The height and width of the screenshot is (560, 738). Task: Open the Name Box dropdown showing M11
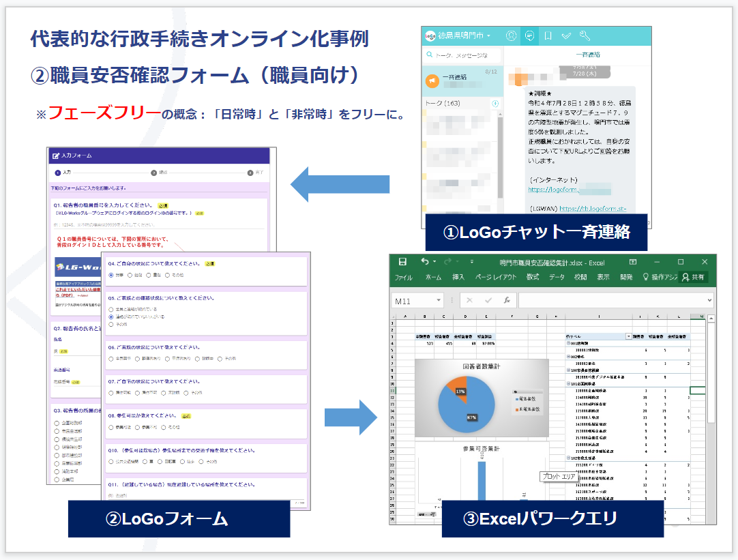click(438, 300)
